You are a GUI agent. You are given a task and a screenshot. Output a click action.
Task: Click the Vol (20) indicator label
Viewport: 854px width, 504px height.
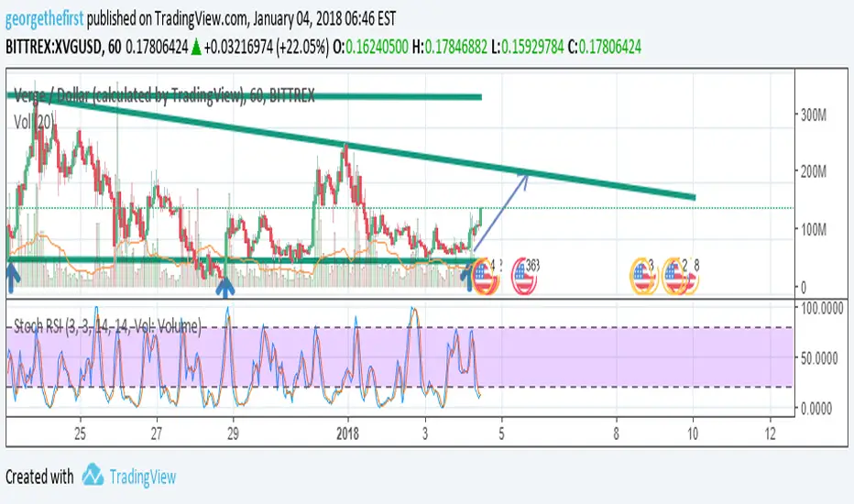[34, 122]
